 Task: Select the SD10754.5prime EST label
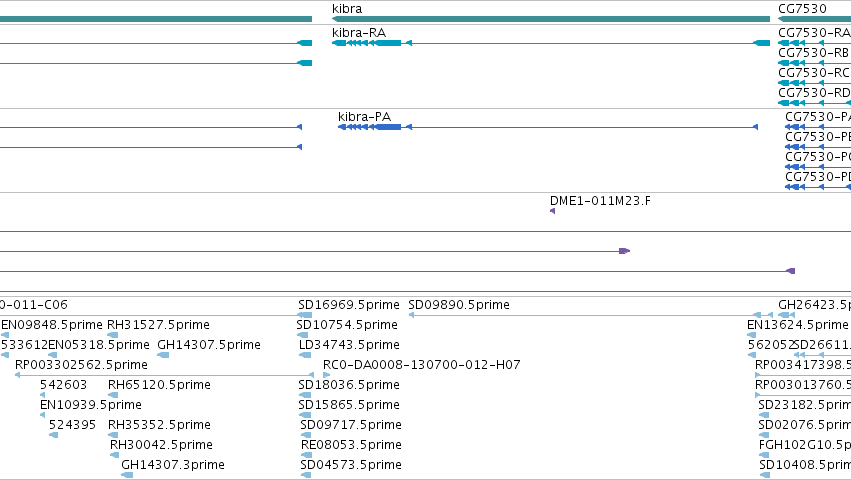[347, 325]
